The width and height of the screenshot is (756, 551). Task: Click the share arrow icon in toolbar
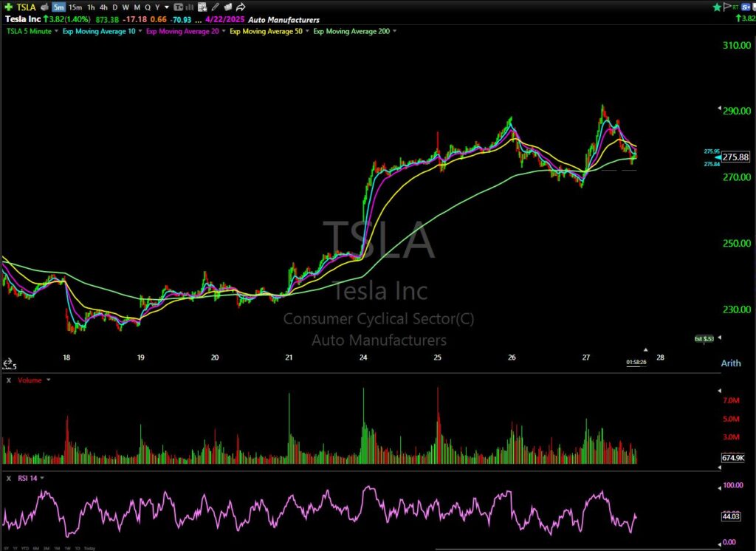pyautogui.click(x=239, y=7)
